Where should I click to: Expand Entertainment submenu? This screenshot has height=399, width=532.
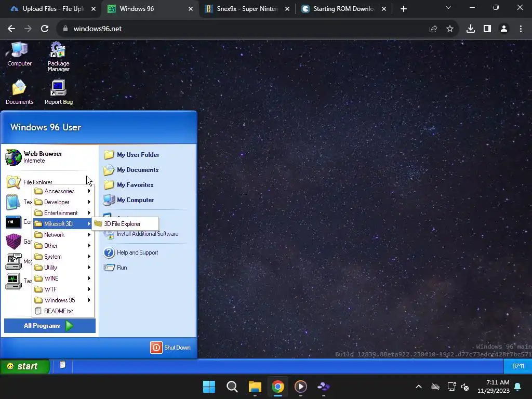click(x=63, y=212)
